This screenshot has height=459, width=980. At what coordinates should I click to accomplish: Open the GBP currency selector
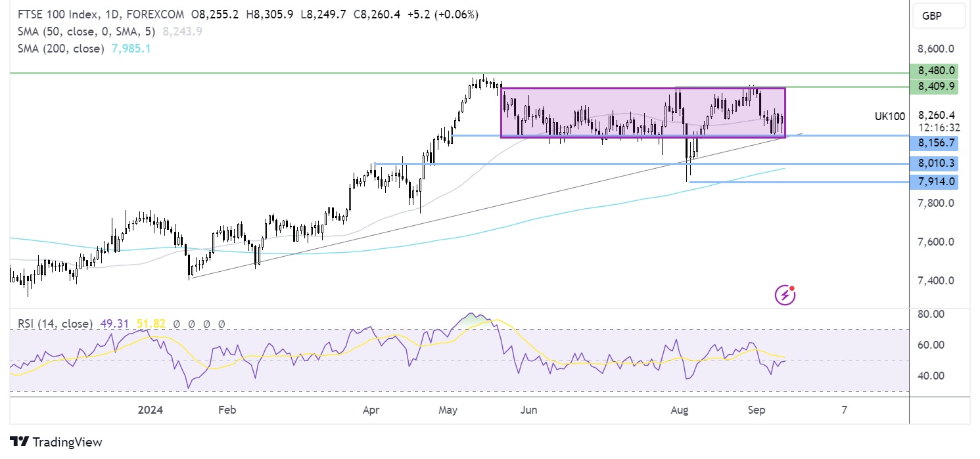[938, 17]
